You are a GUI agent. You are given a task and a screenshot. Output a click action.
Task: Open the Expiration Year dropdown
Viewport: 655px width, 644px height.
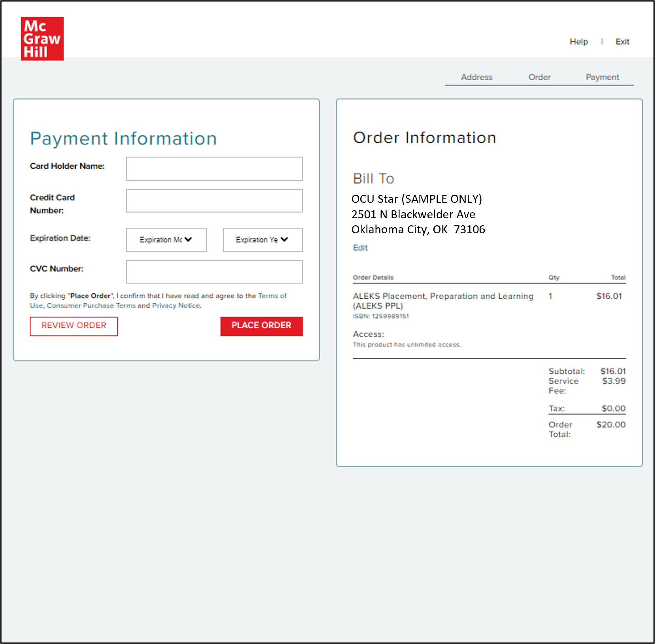click(x=263, y=240)
